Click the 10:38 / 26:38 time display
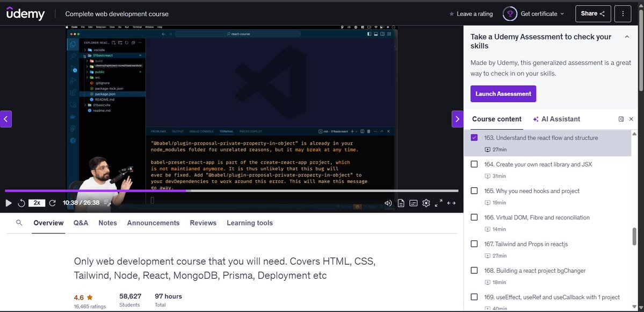644x312 pixels. pos(81,203)
